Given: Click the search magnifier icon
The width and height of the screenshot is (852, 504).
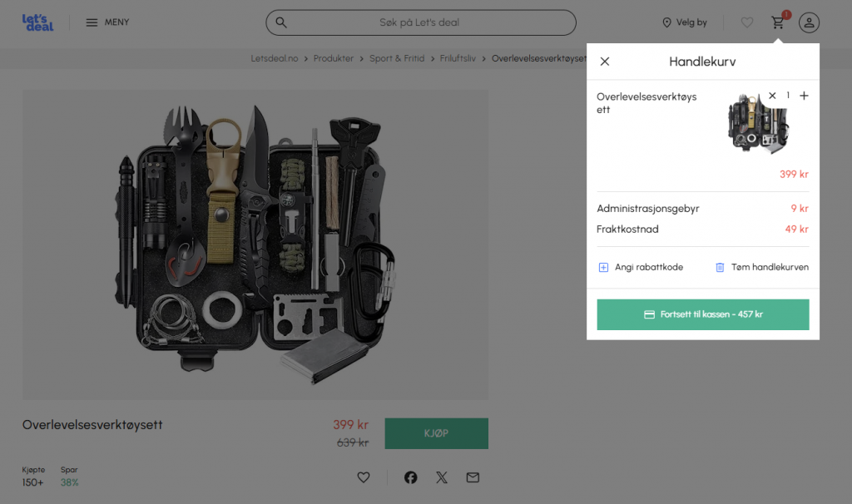Looking at the screenshot, I should pos(281,22).
